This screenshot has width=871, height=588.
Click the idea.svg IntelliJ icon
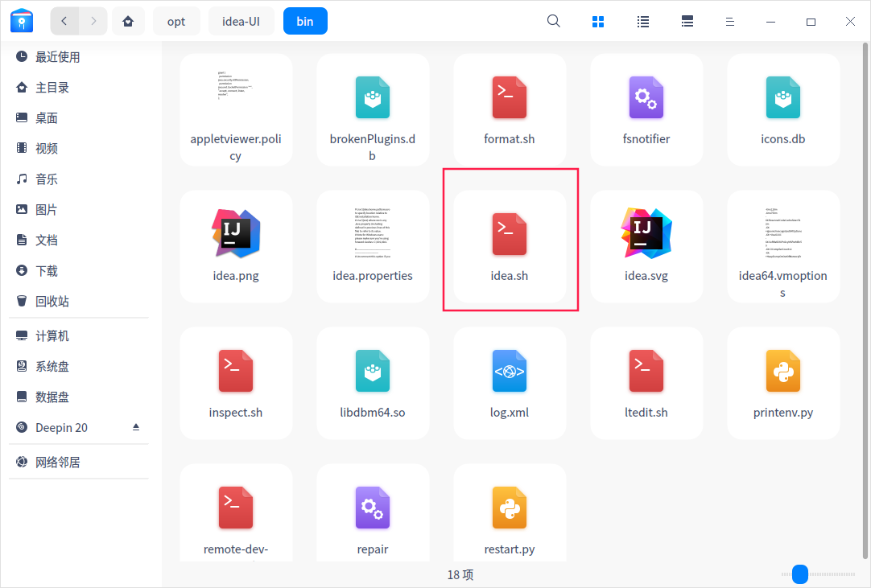(x=646, y=233)
